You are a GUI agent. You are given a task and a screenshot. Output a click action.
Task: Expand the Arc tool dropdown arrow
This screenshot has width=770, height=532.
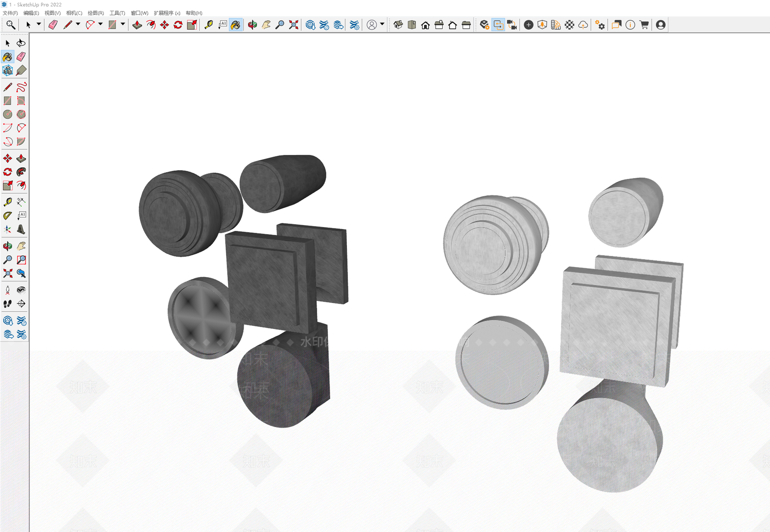coord(101,24)
